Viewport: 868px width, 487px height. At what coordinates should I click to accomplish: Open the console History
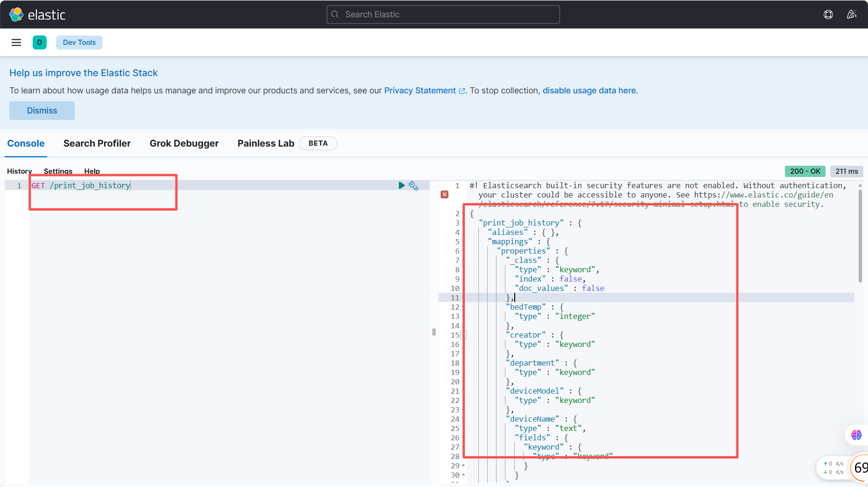tap(20, 171)
